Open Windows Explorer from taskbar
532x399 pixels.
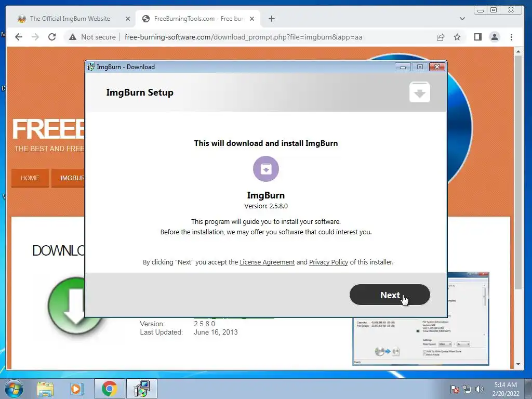[45, 389]
